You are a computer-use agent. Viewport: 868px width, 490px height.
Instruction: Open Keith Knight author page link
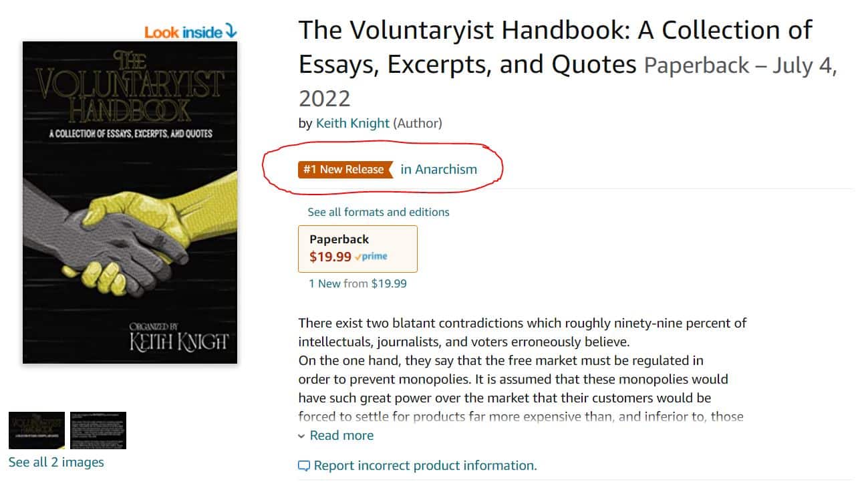353,123
